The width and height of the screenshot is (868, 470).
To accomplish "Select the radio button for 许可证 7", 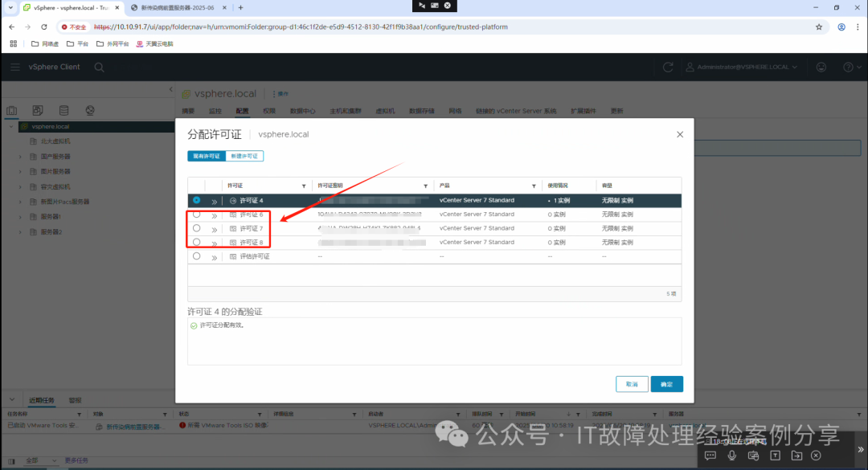I will tap(197, 228).
